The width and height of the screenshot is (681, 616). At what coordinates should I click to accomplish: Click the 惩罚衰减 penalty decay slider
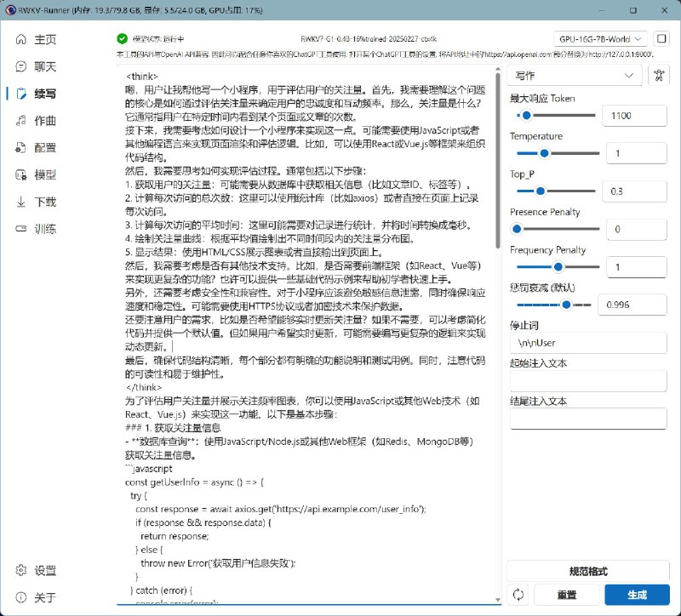pyautogui.click(x=554, y=305)
